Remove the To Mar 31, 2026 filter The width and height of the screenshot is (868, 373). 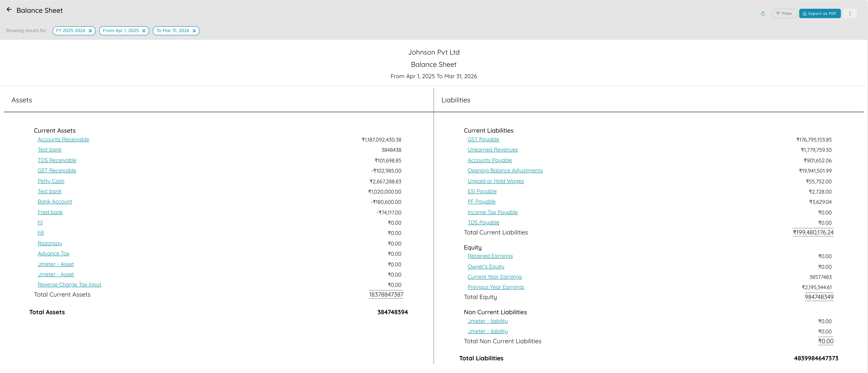194,31
